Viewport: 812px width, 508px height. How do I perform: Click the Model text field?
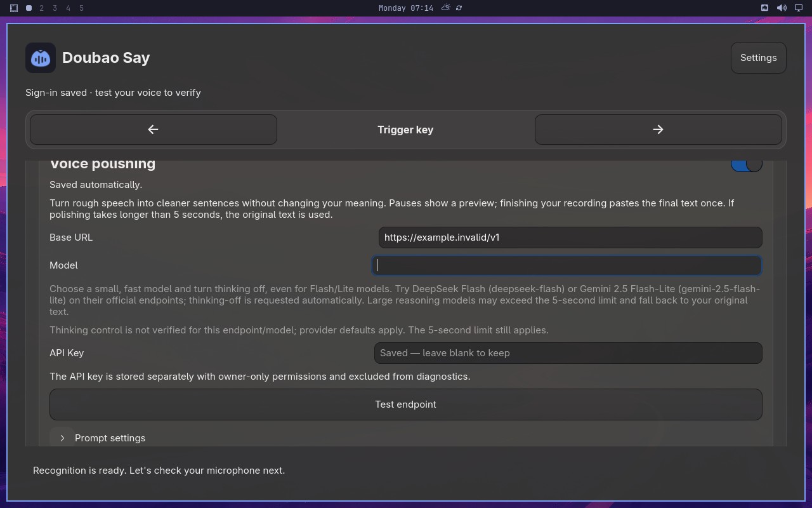[x=567, y=265]
